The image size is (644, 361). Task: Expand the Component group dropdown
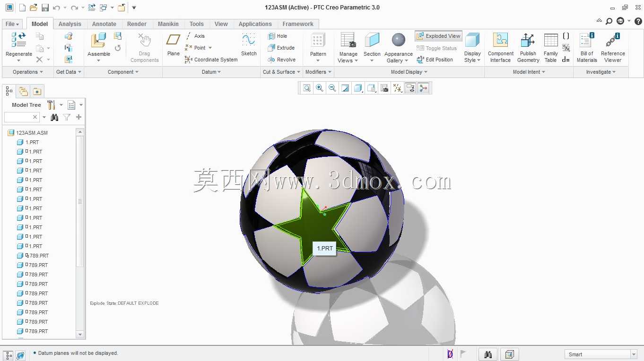click(x=123, y=72)
